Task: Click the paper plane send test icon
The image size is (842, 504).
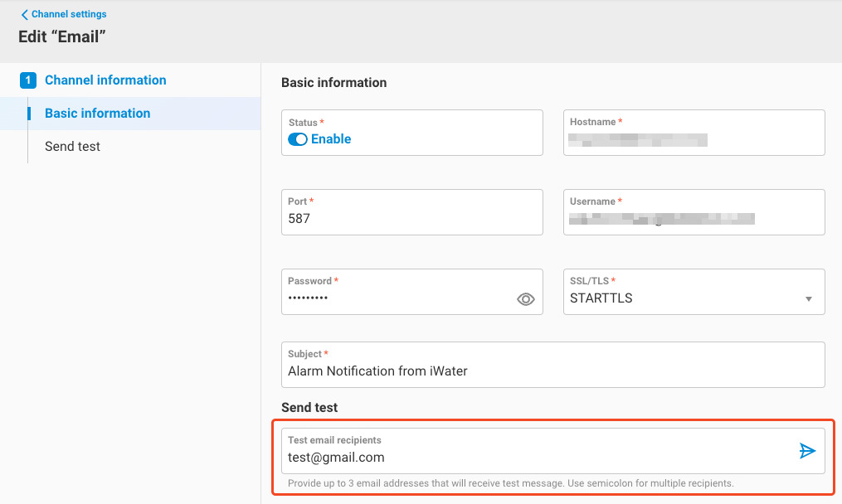Action: (807, 451)
